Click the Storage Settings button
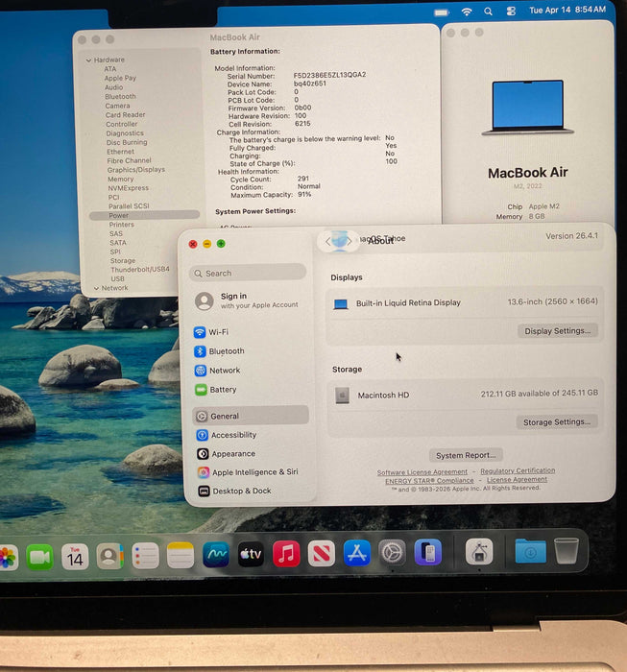Image resolution: width=627 pixels, height=672 pixels. click(x=557, y=422)
